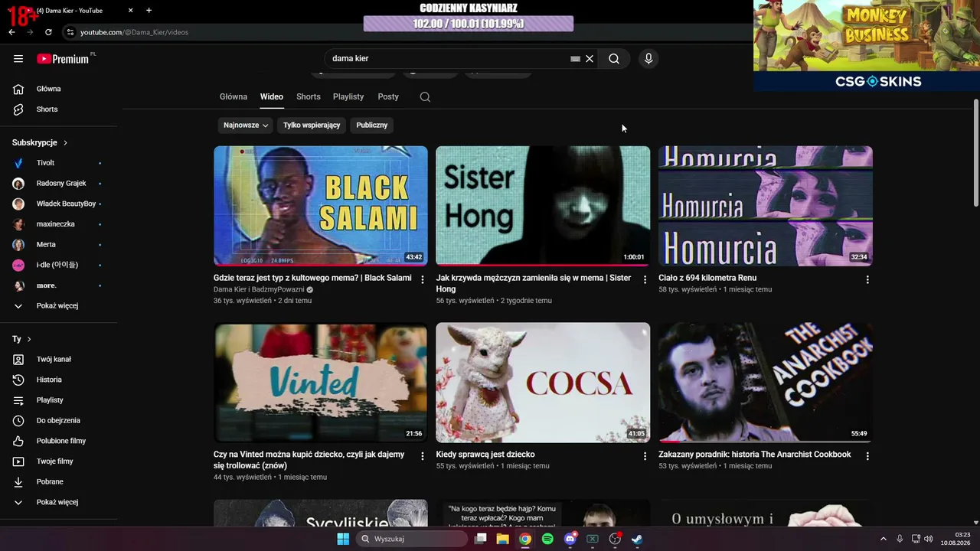Show hidden system tray icons
Screen dimensions: 980x551
click(x=883, y=539)
